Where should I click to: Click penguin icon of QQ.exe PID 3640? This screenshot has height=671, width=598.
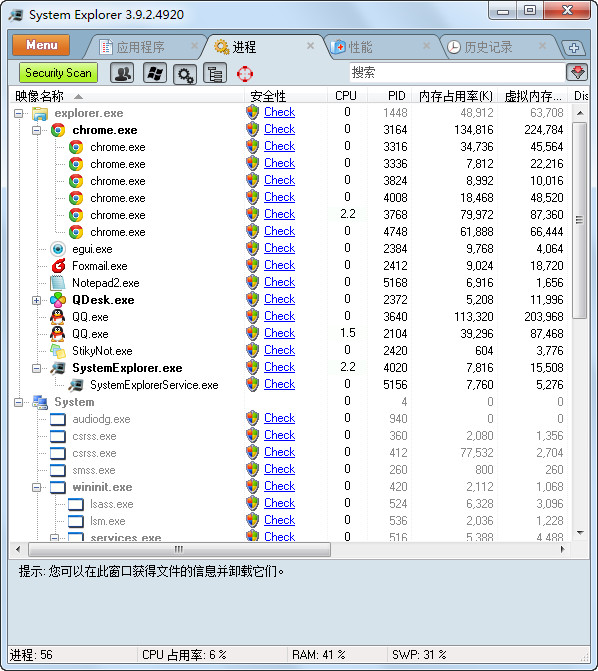point(58,317)
